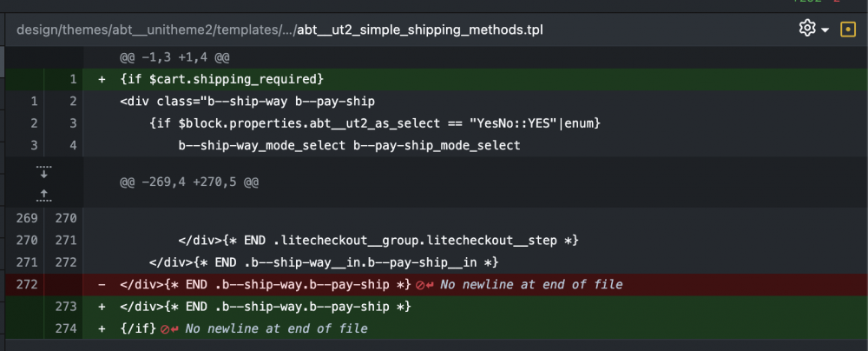Toggle the yellow square file view icon
868x351 pixels.
point(847,29)
